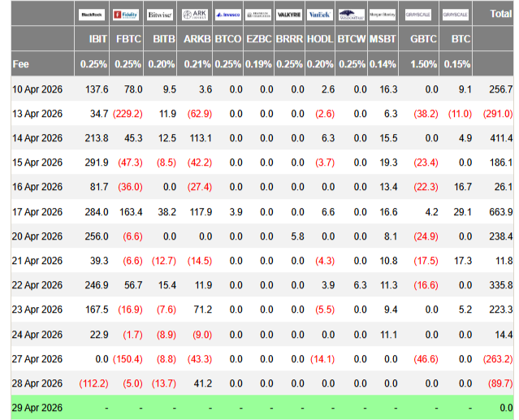519x420 pixels.
Task: Click the Franklin Templeton logo icon
Action: 258,15
